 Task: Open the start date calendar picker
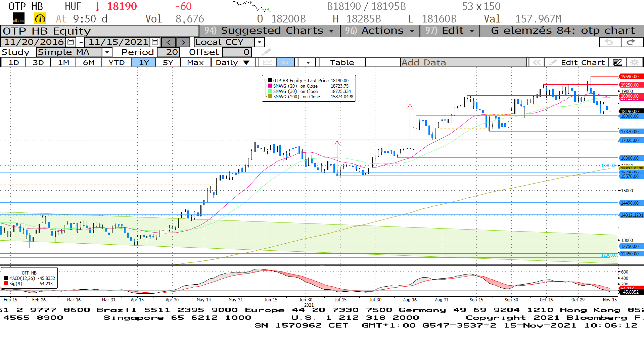pyautogui.click(x=71, y=42)
